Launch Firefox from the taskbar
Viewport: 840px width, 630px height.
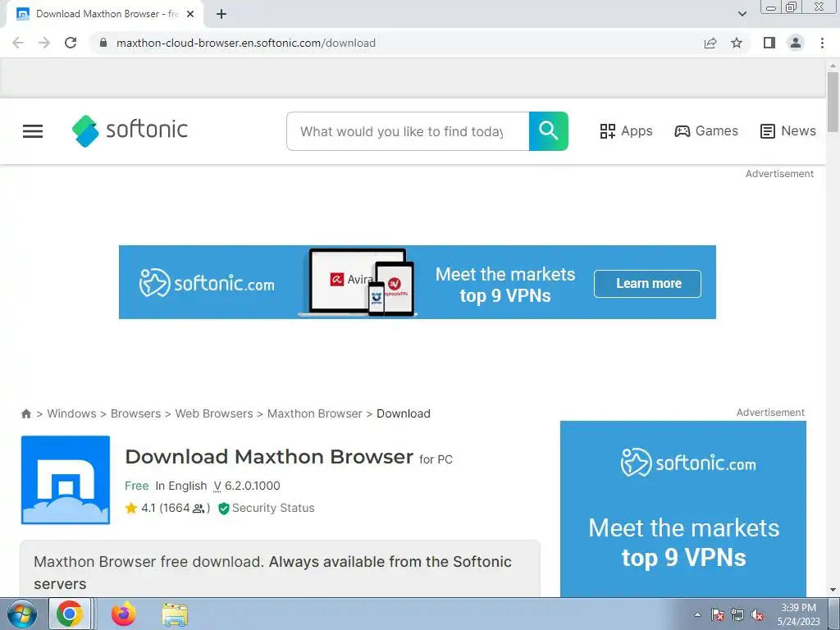pos(124,614)
